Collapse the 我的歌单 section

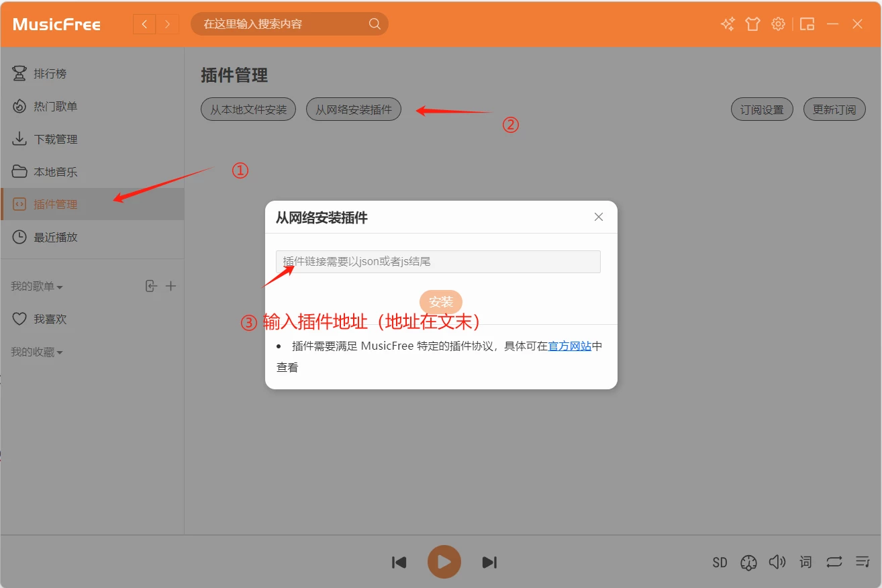(37, 287)
